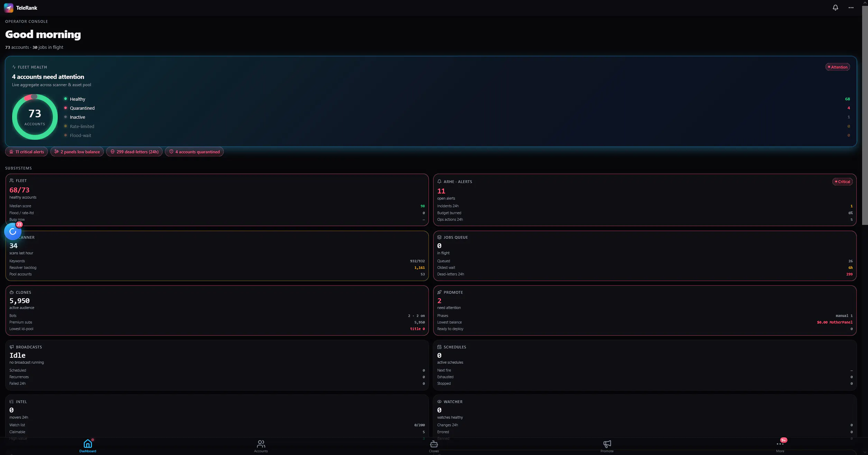Click the Pool accounts 53 value
This screenshot has height=455, width=868.
(x=423, y=274)
